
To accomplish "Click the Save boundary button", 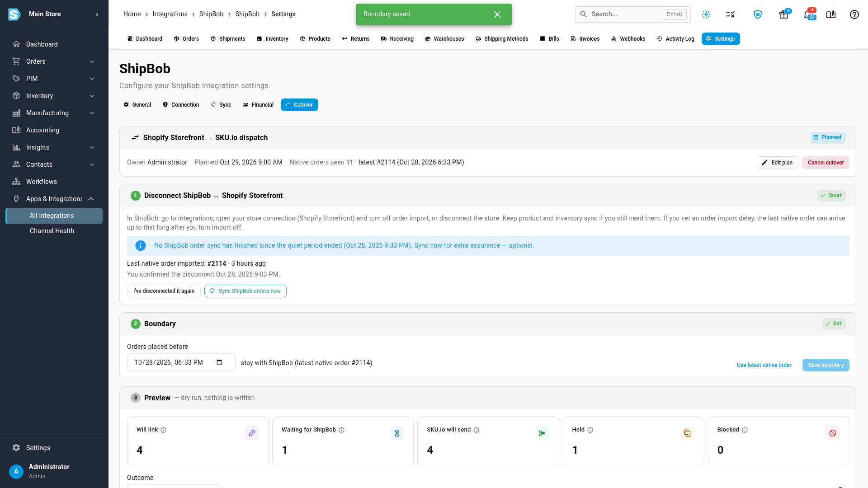I will point(826,365).
